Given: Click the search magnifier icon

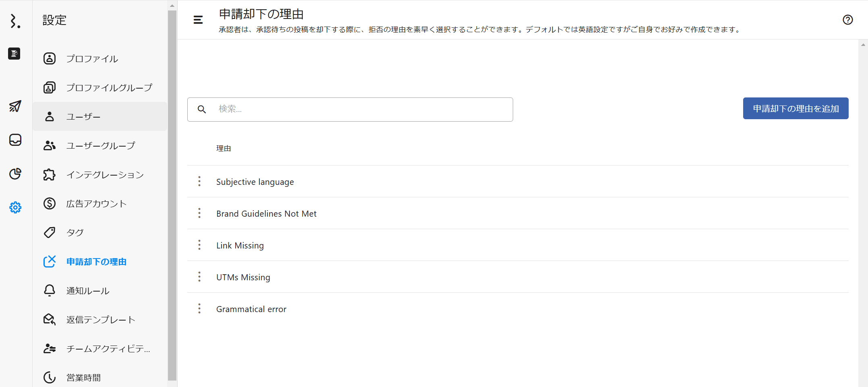Looking at the screenshot, I should [x=202, y=109].
